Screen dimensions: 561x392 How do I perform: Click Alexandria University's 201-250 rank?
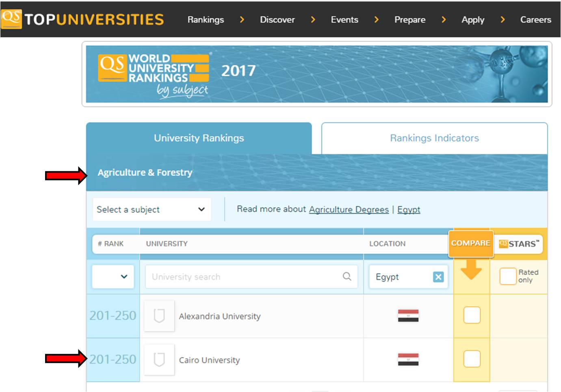(x=113, y=316)
